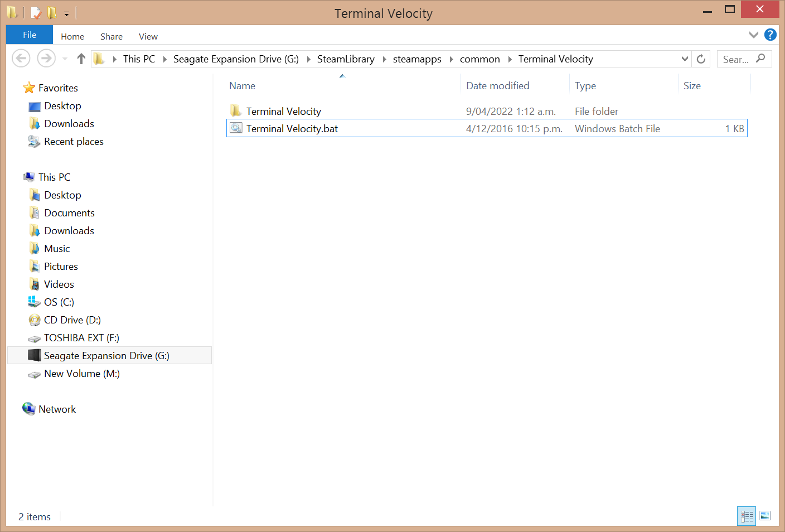Screen dimensions: 785x532
Task: Select Desktop under This PC
Action: (x=62, y=195)
